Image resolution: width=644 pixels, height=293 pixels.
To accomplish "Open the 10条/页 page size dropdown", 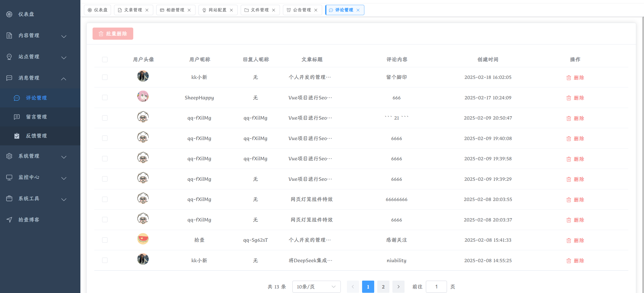I will [316, 286].
